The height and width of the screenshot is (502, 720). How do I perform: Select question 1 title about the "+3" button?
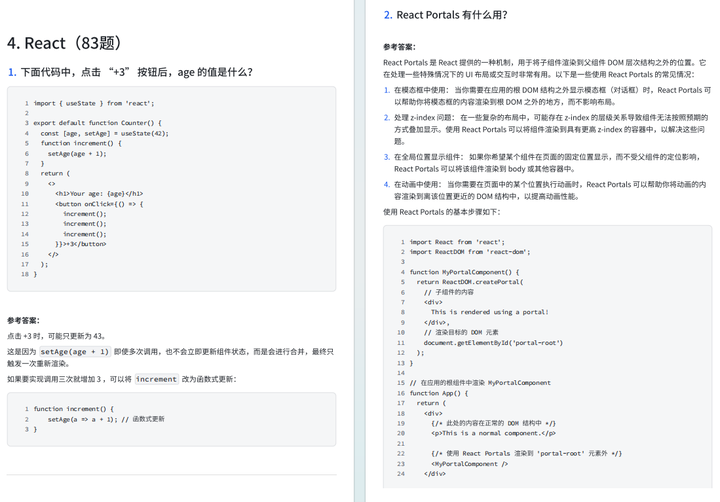point(130,72)
